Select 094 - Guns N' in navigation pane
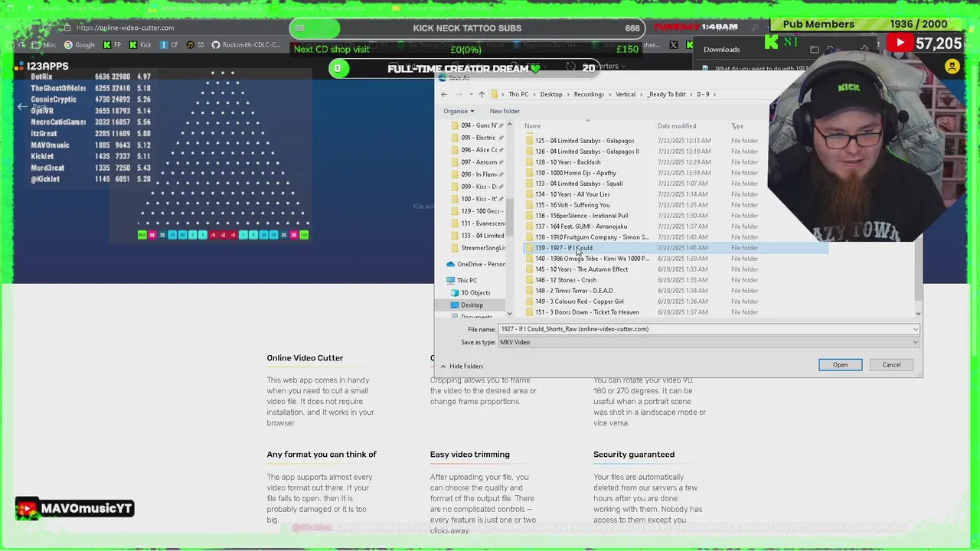This screenshot has width=980, height=551. tap(476, 126)
